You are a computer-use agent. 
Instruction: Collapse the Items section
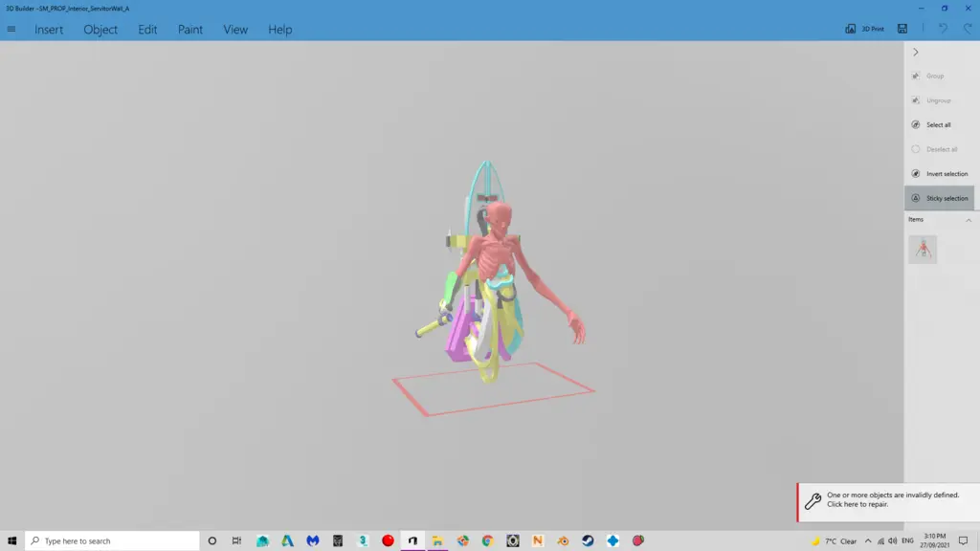coord(969,219)
